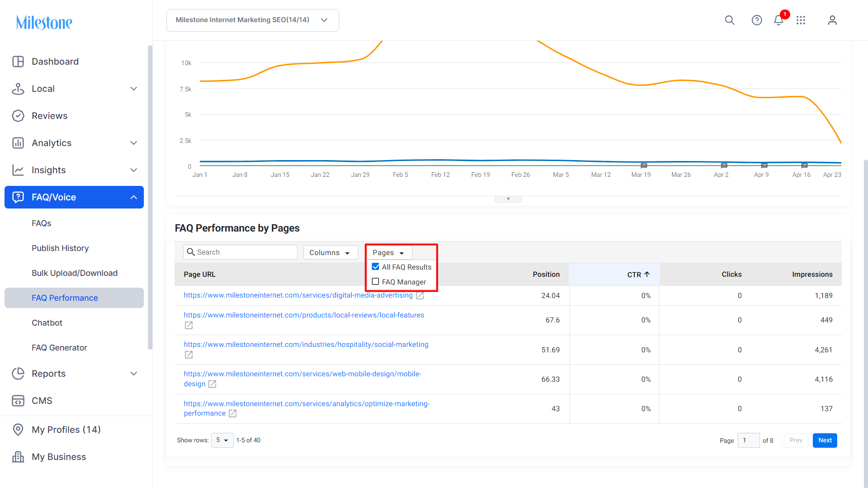Expand the Insights menu chevron
Image resolution: width=868 pixels, height=488 pixels.
tap(133, 170)
